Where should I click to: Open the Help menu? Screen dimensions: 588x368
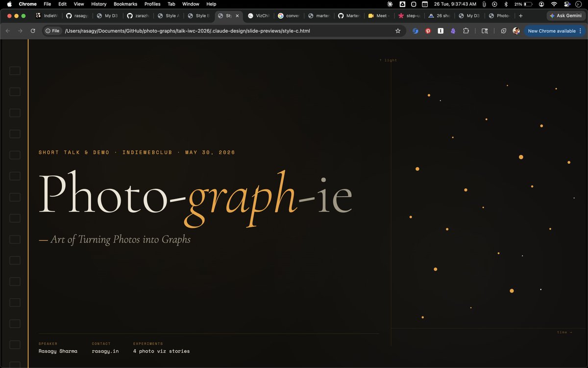point(211,4)
